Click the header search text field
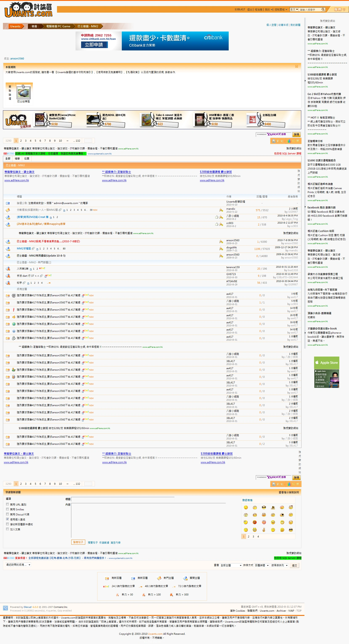Screen dimensions: 349x644 coord(310,9)
